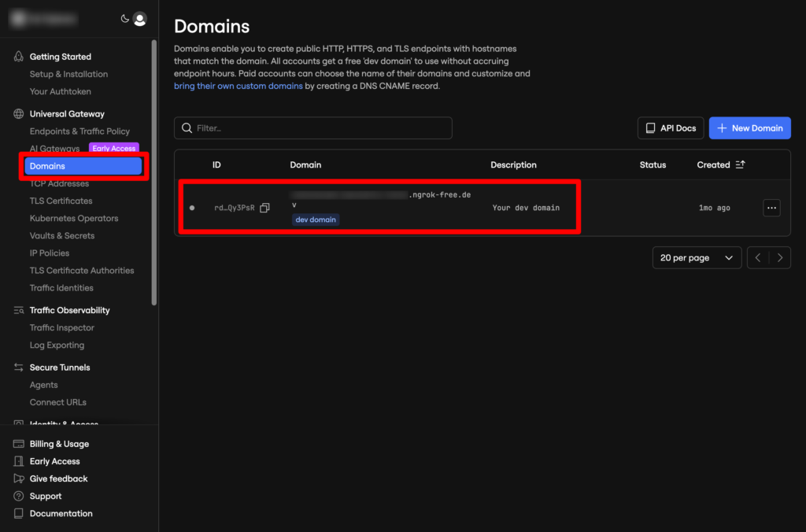
Task: Follow the bring their own custom domains link
Action: pyautogui.click(x=238, y=86)
